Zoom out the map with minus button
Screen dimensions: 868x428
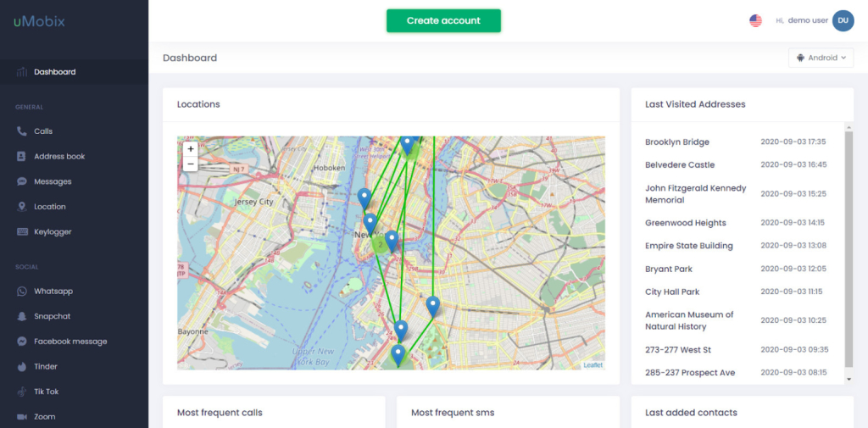(190, 164)
